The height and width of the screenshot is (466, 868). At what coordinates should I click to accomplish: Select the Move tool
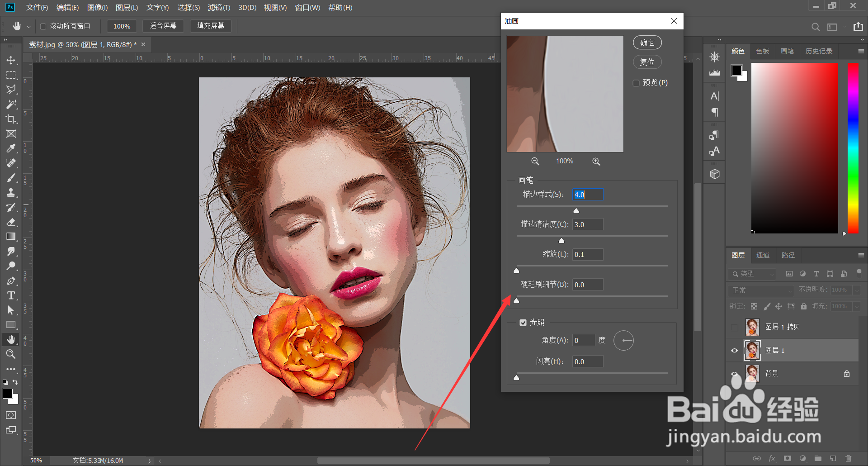click(x=11, y=60)
